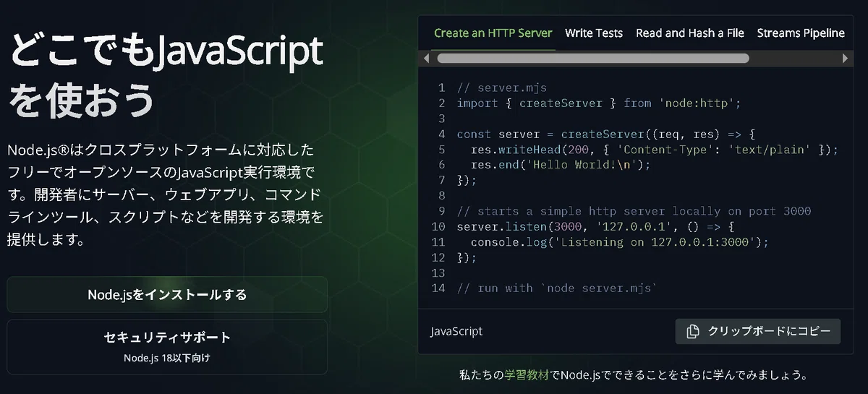Image resolution: width=868 pixels, height=394 pixels.
Task: Open the セキュリティサポート button for Node.js 18
Action: [167, 346]
